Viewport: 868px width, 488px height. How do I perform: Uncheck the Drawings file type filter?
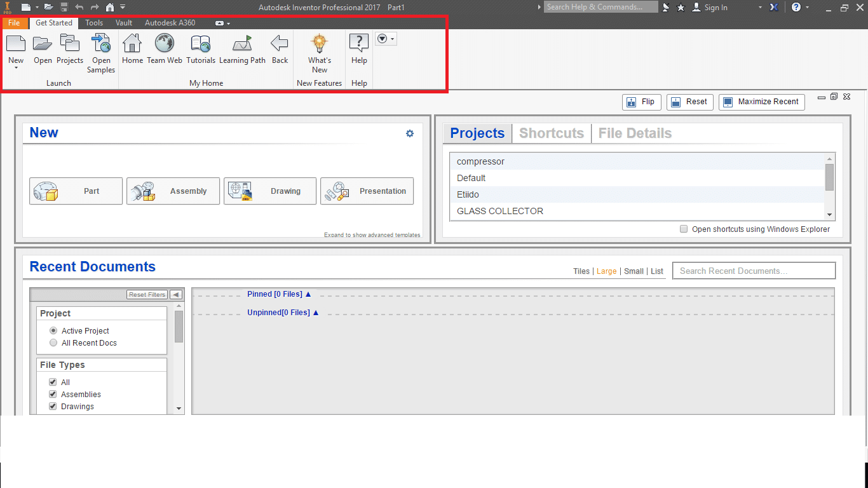[x=52, y=406]
